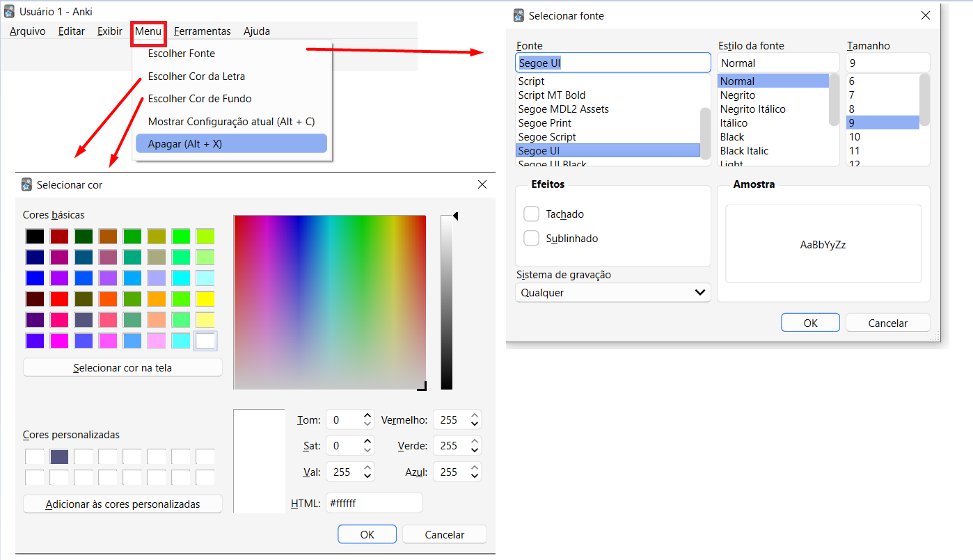
Task: Close the Selecionar cor dialog
Action: click(482, 184)
